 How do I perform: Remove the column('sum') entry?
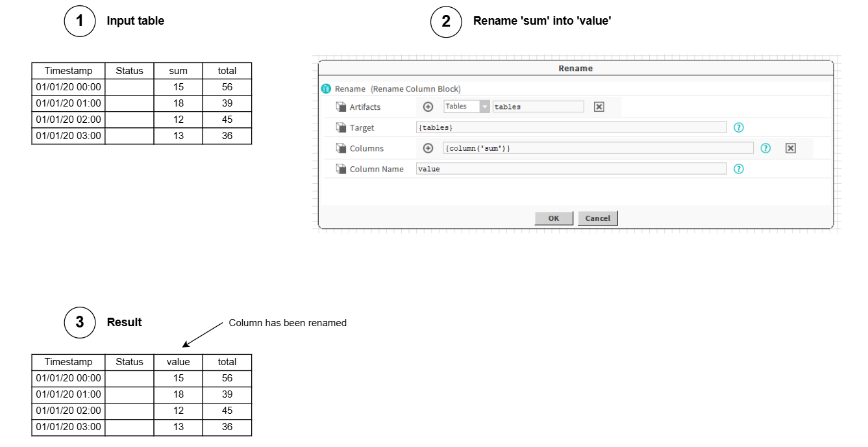point(790,148)
